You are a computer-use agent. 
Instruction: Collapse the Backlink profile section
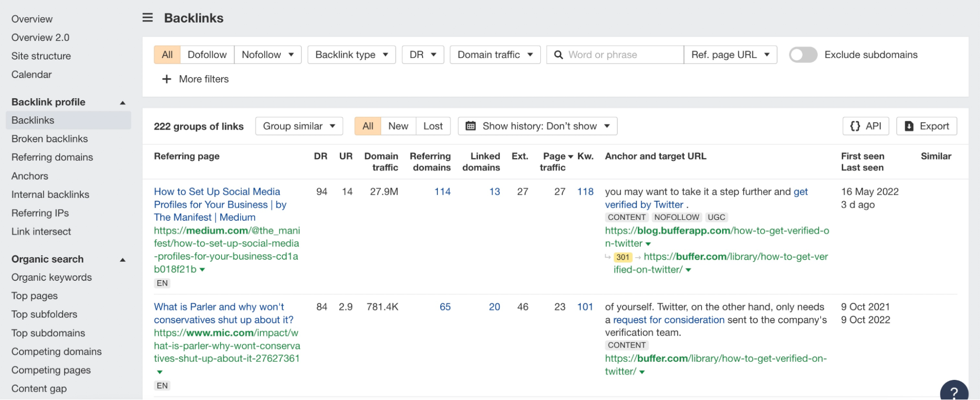[123, 103]
